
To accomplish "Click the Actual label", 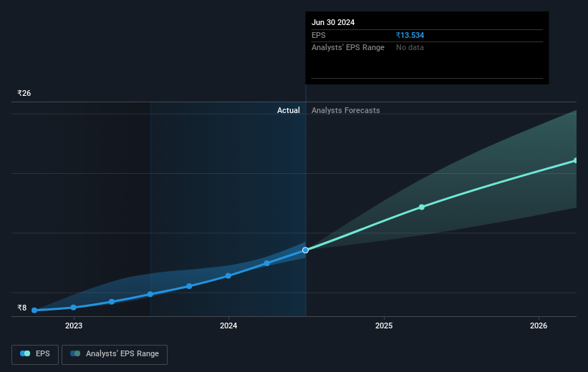I will point(289,110).
